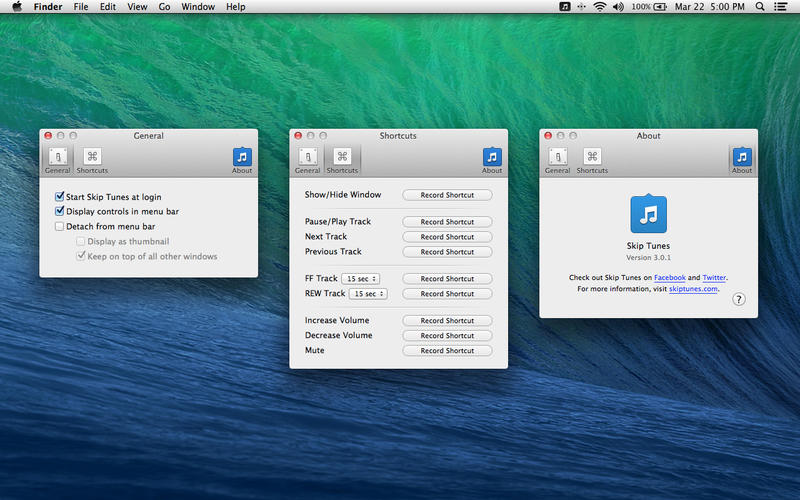The width and height of the screenshot is (800, 500).
Task: Toggle Keep on top of all other windows
Action: (81, 256)
